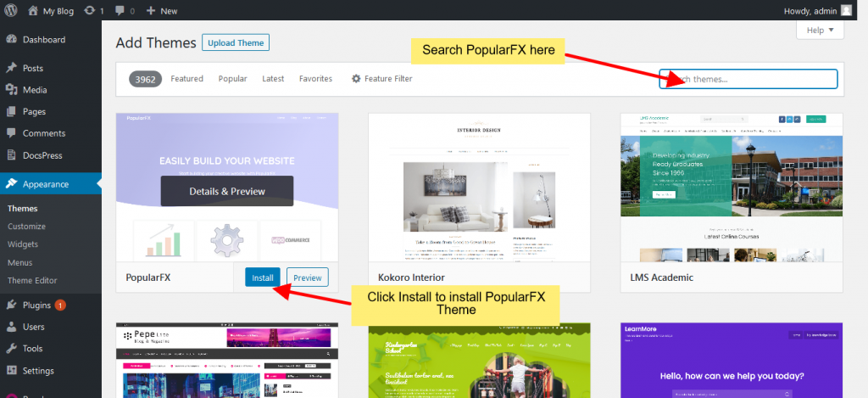Click Kokoro Interior theme name
Screen dimensions: 868x398
point(411,277)
